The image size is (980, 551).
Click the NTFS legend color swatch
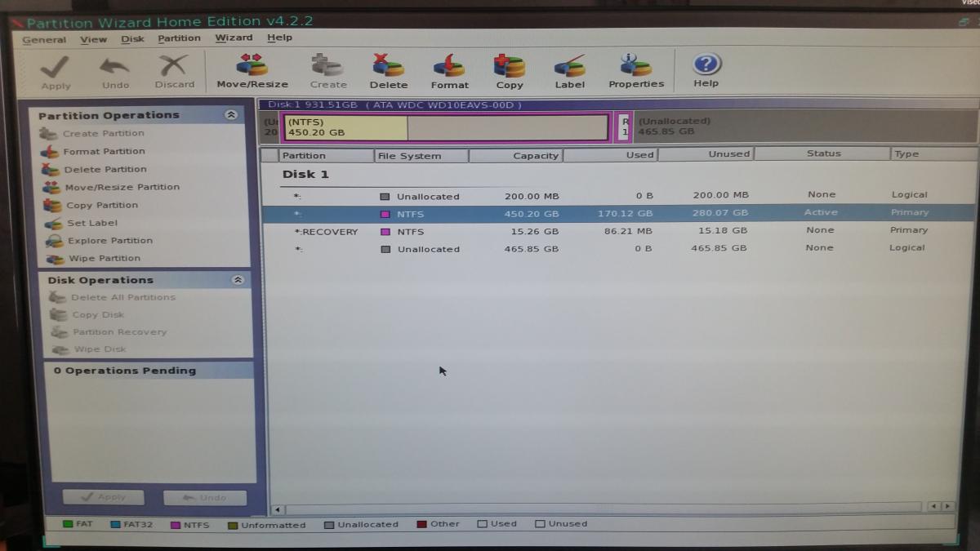175,525
